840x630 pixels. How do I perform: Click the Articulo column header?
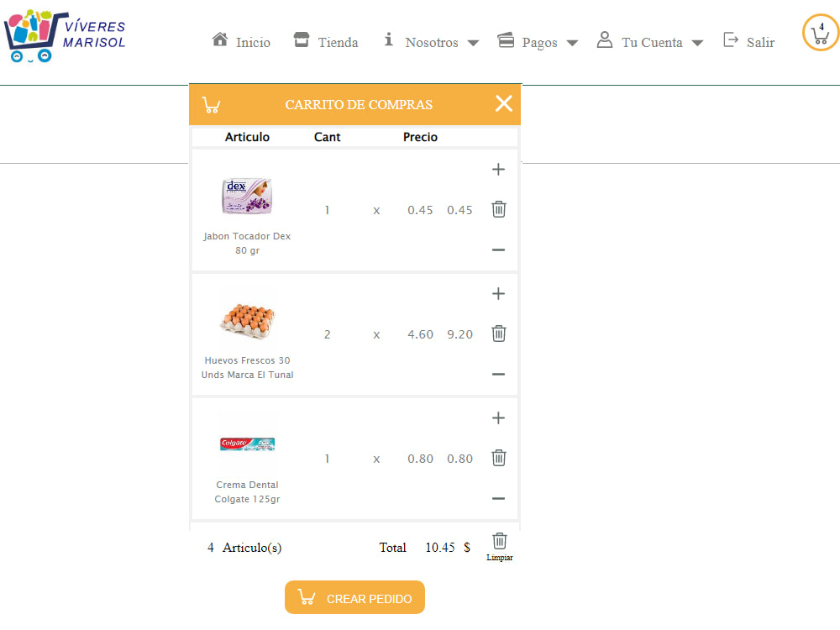pyautogui.click(x=247, y=137)
